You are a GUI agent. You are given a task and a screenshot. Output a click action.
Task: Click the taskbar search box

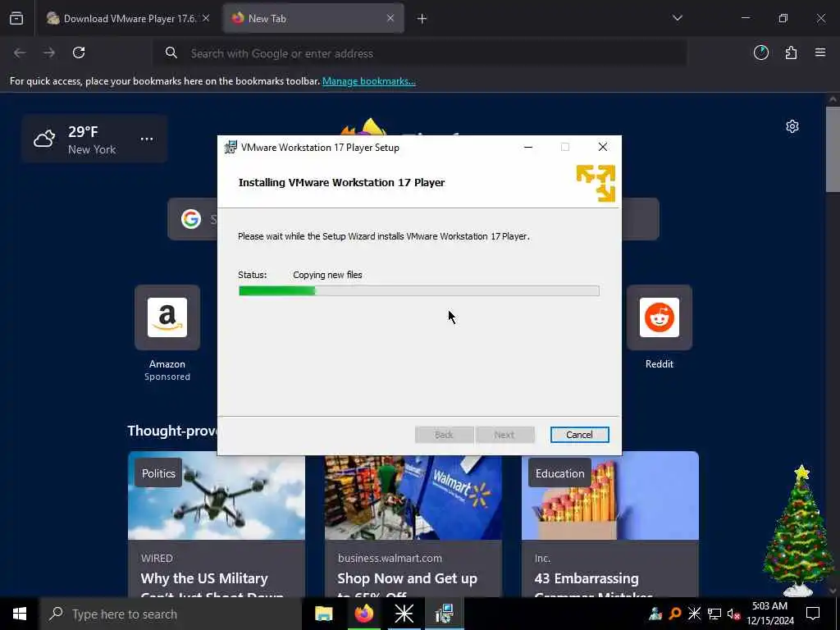[x=171, y=614]
